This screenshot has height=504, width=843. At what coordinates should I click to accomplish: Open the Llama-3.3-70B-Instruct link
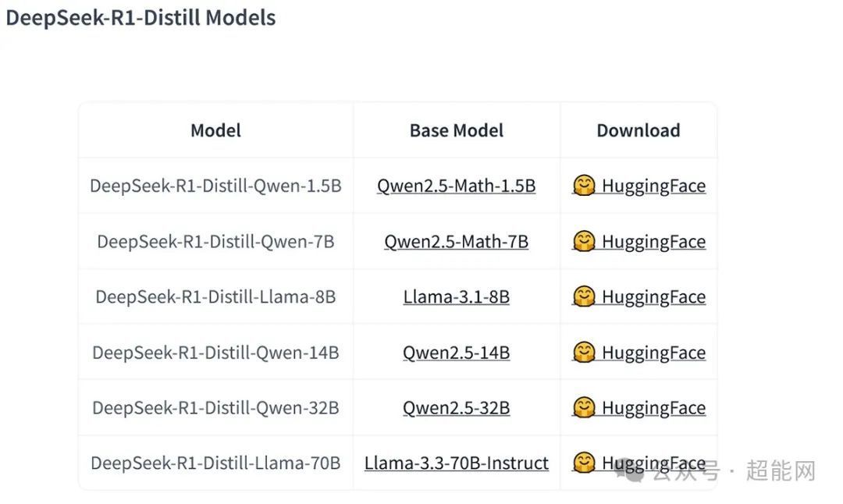[x=456, y=463]
